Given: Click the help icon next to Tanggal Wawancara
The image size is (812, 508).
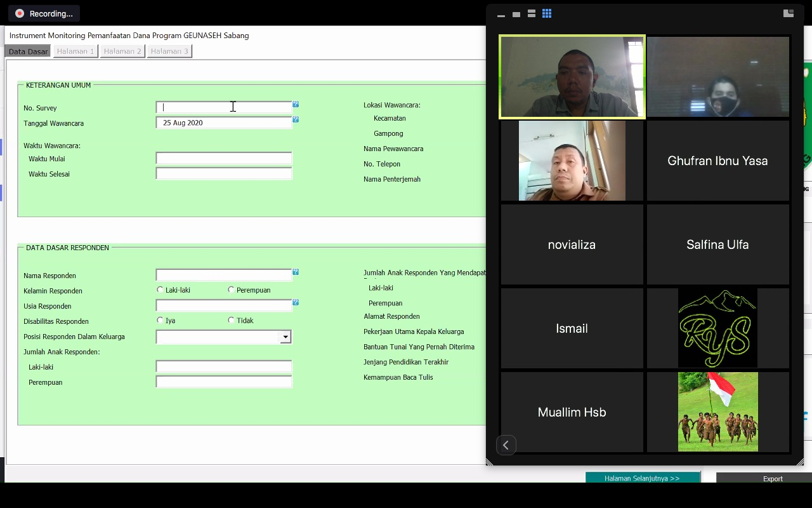Looking at the screenshot, I should (x=296, y=119).
